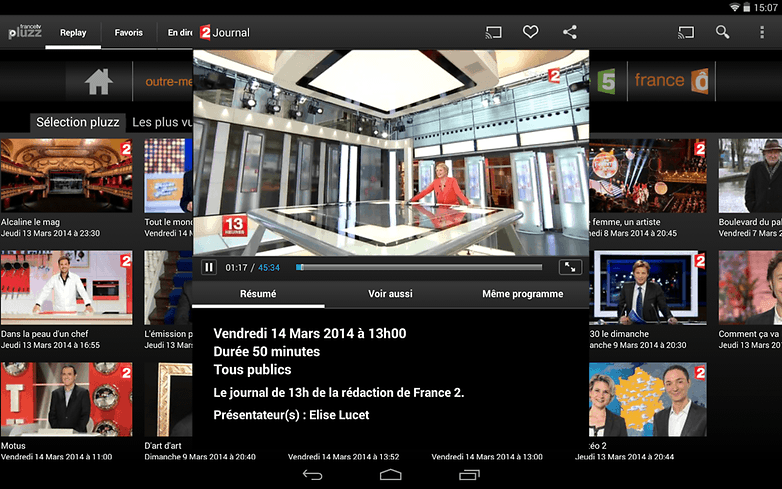Click the 15:07 clock
This screenshot has height=489, width=782.
(766, 7)
